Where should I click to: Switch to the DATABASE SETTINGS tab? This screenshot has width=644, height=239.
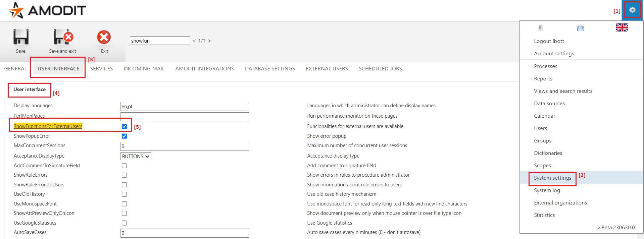coord(270,68)
